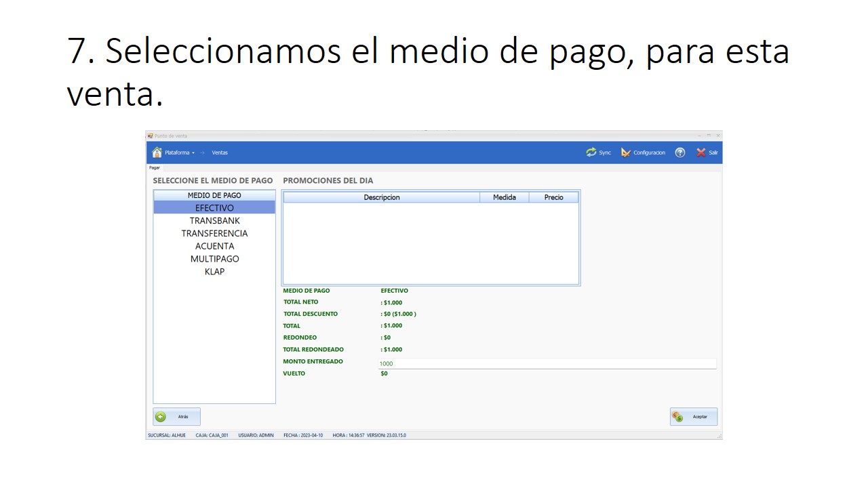Click FECHA : 2023-04-10 in status bar
The height and width of the screenshot is (488, 868).
click(303, 435)
